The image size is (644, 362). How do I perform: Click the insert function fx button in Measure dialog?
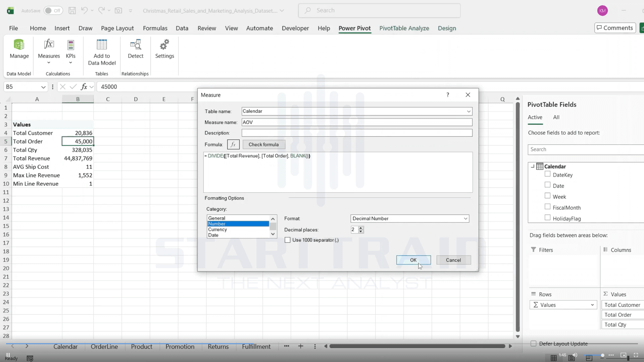pyautogui.click(x=233, y=145)
